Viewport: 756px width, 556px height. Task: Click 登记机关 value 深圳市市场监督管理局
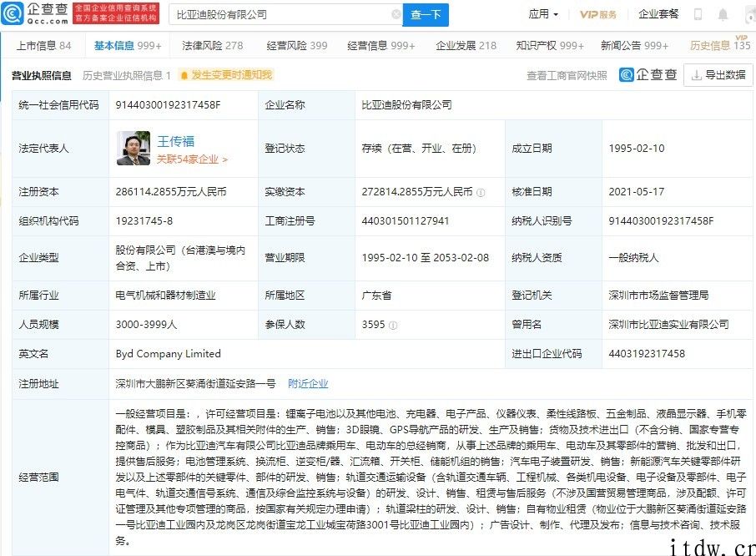tap(658, 296)
